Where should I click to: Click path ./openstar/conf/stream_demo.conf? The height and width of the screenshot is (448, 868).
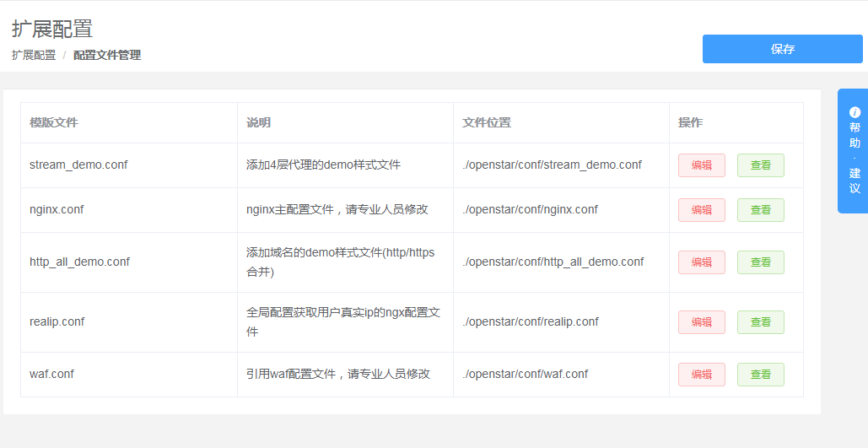point(552,165)
